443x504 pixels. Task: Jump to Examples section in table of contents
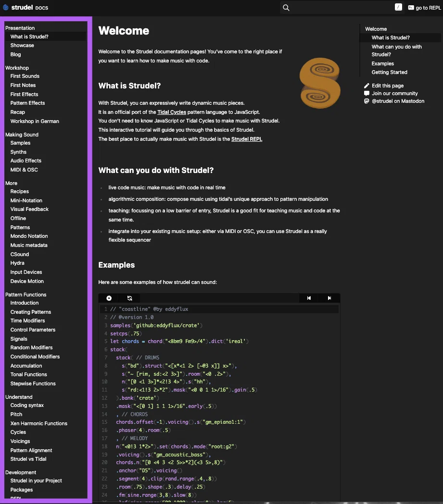383,63
